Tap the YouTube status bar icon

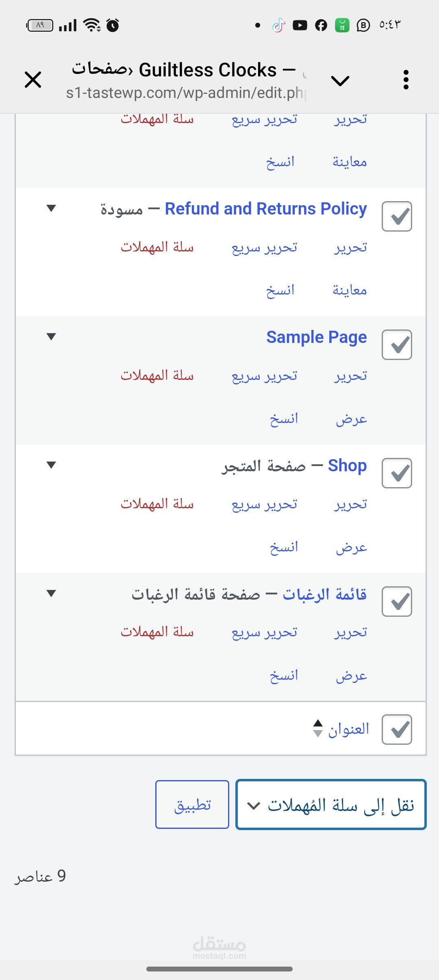coord(300,26)
